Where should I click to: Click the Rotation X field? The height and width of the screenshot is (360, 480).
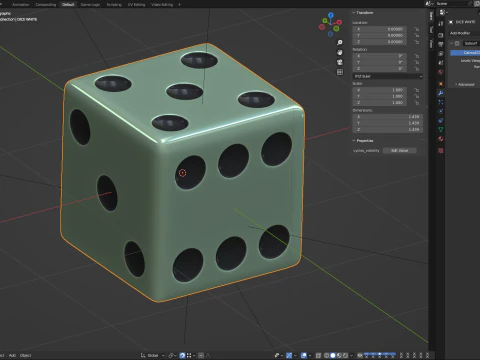click(380, 56)
